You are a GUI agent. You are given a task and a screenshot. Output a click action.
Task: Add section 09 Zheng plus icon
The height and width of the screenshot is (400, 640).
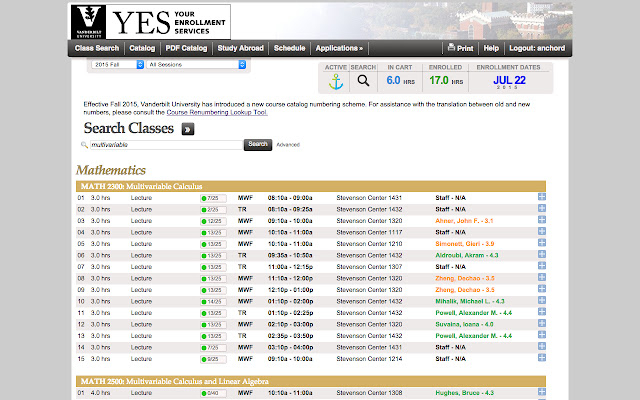542,289
